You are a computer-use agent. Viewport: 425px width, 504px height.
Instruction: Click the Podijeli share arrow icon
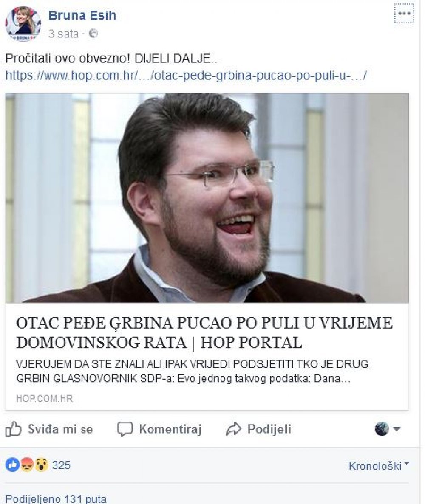(x=234, y=429)
